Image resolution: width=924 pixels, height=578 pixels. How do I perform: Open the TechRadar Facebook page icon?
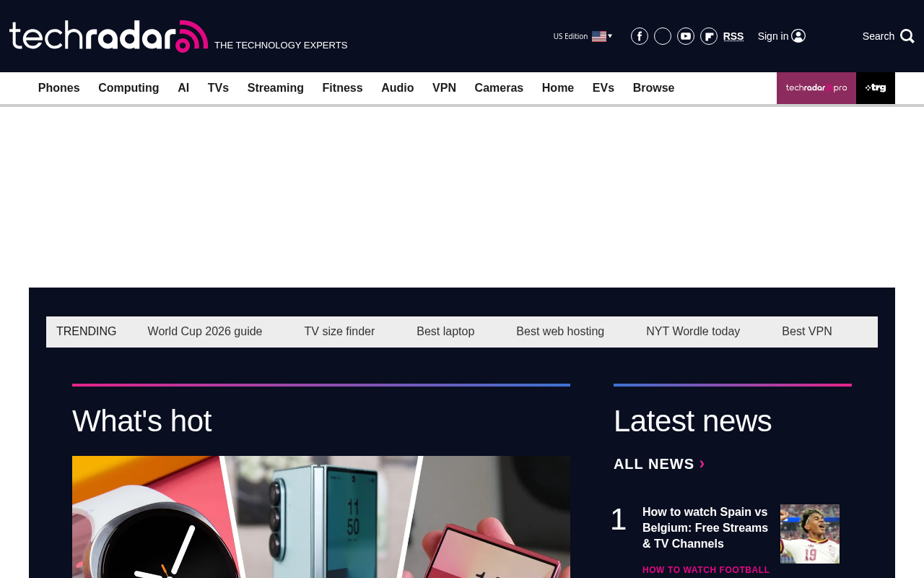coord(640,36)
